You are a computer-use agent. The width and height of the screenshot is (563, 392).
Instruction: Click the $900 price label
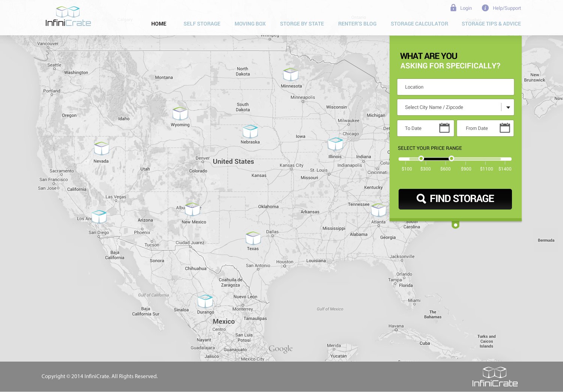click(466, 169)
